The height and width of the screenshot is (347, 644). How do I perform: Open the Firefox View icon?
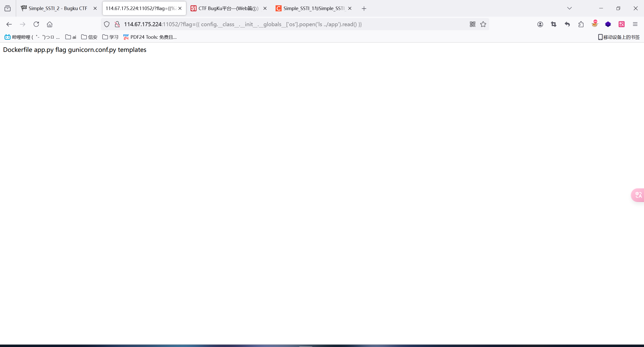pyautogui.click(x=8, y=8)
